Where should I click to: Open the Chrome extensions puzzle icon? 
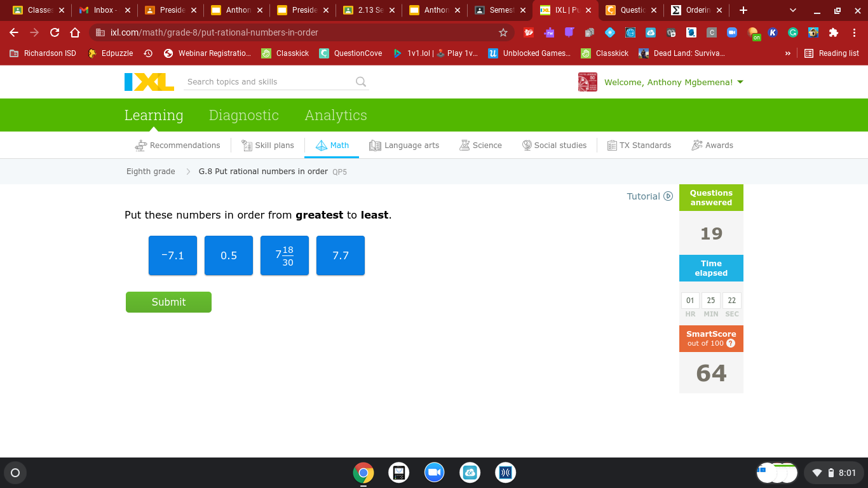click(834, 32)
